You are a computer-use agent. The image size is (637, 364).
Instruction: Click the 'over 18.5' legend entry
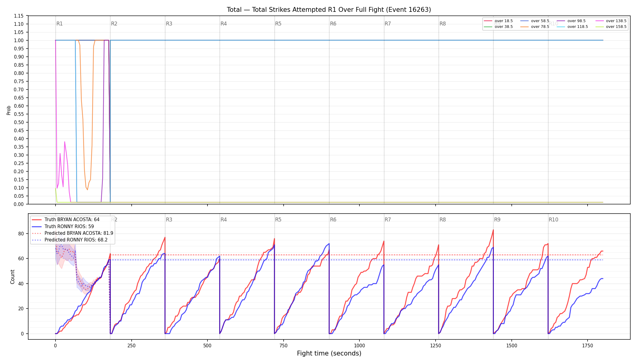[498, 21]
